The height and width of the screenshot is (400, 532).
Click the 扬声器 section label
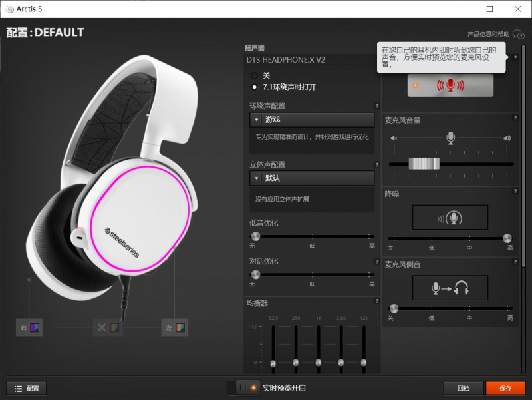[255, 47]
